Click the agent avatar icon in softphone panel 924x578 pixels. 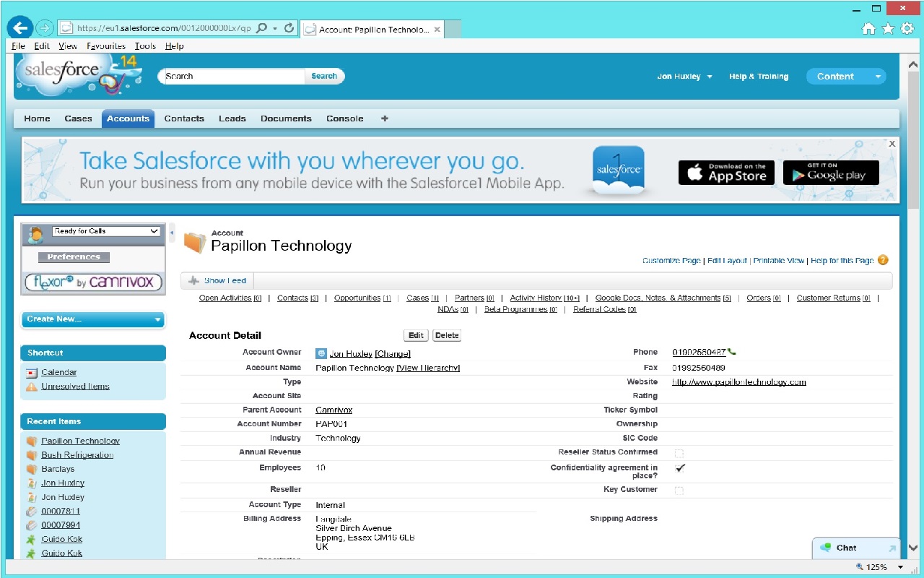pos(35,235)
